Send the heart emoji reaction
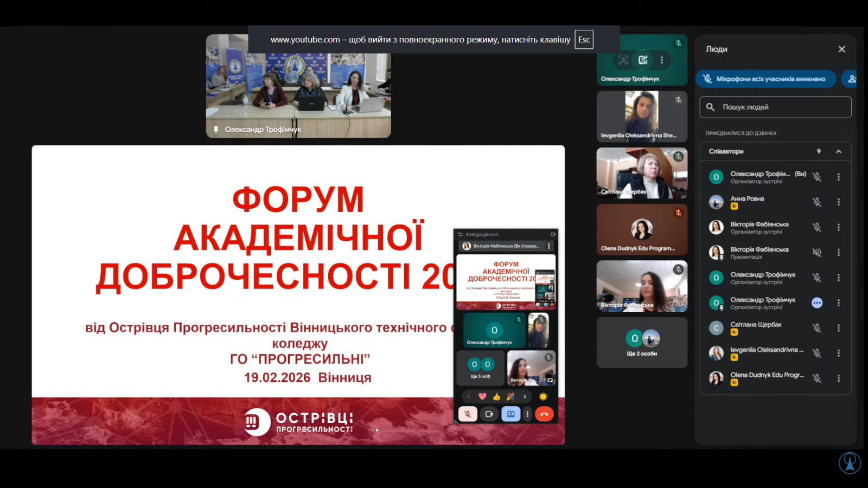 point(482,397)
